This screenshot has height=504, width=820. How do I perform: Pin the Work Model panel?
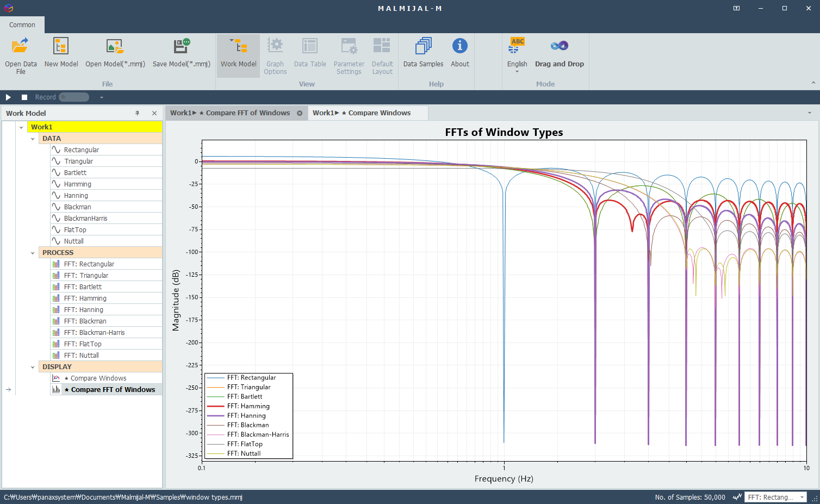137,113
